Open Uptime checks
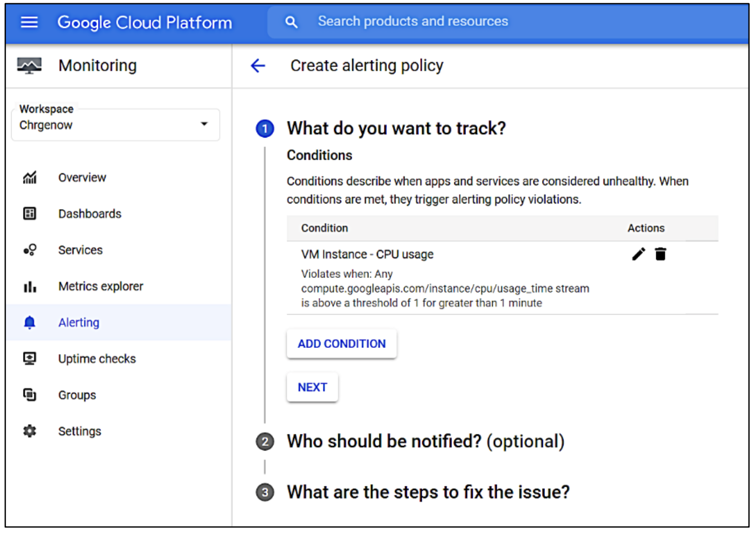This screenshot has width=756, height=533. click(x=97, y=358)
